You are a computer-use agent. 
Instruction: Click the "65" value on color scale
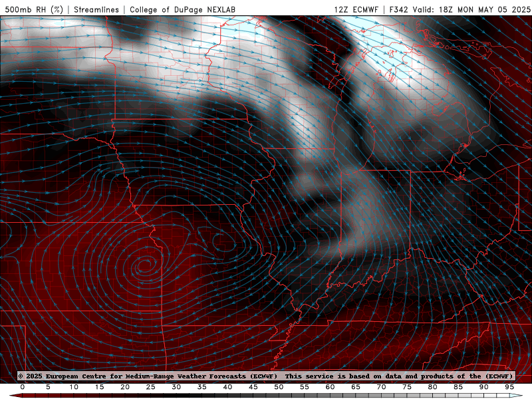(x=356, y=387)
